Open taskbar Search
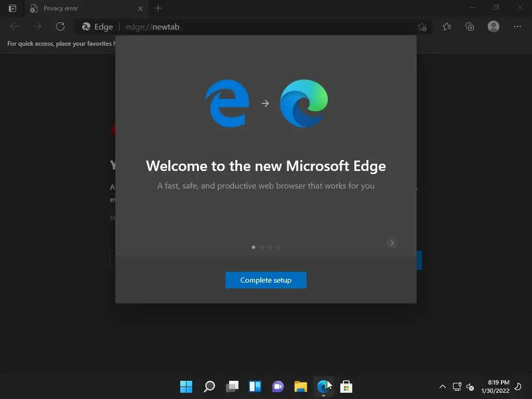 click(209, 387)
